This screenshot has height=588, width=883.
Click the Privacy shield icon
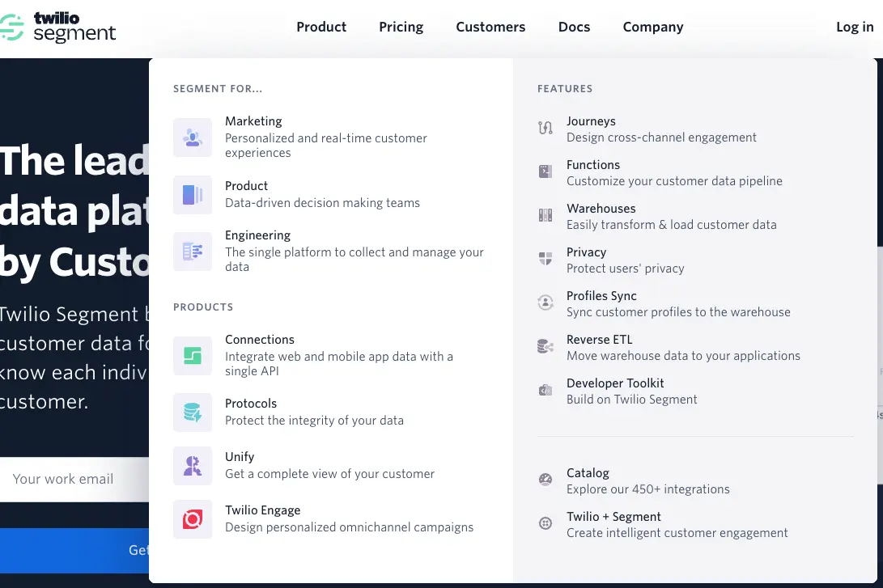click(x=546, y=259)
